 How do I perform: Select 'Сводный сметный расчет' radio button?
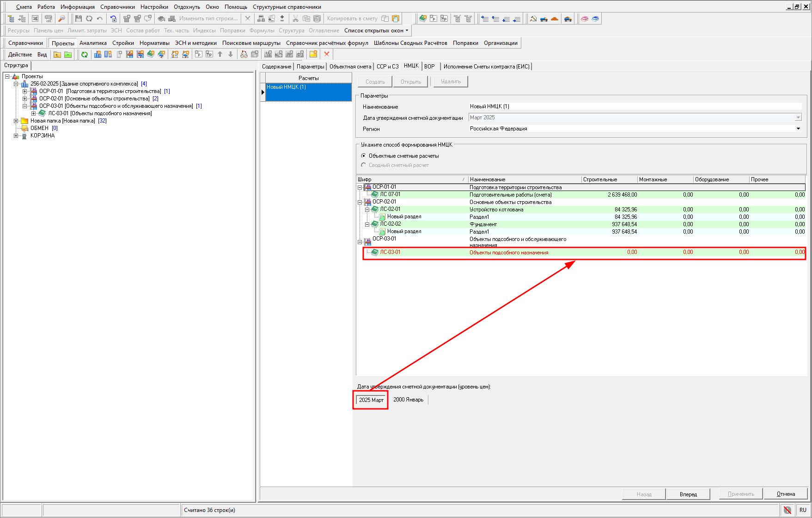click(364, 165)
